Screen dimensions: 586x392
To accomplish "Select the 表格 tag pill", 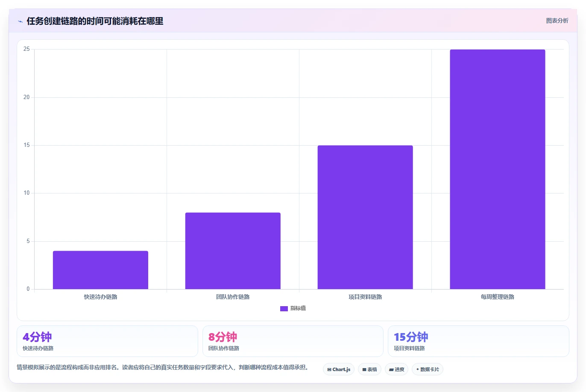I will point(369,369).
